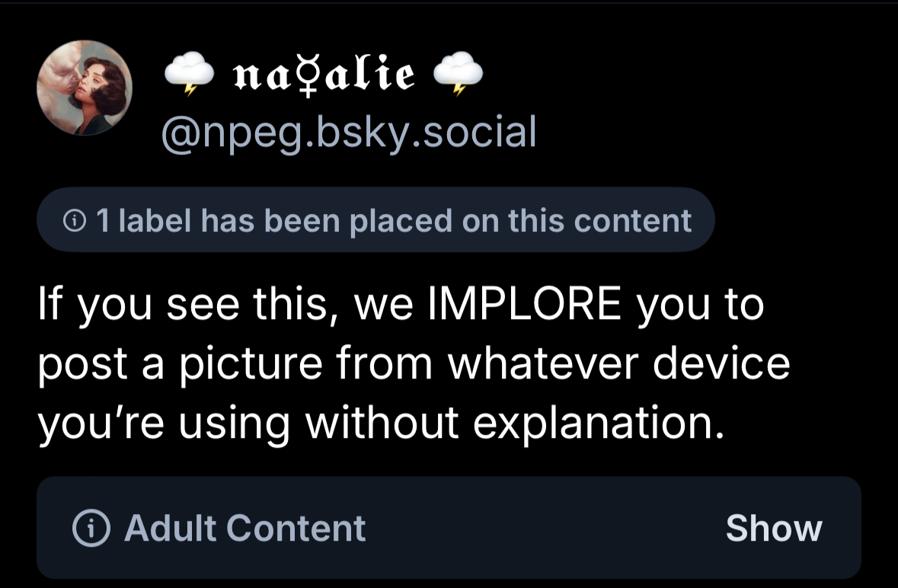Screen dimensions: 898x588
Task: Click the thundercloud emoji after the display name
Action: click(458, 75)
